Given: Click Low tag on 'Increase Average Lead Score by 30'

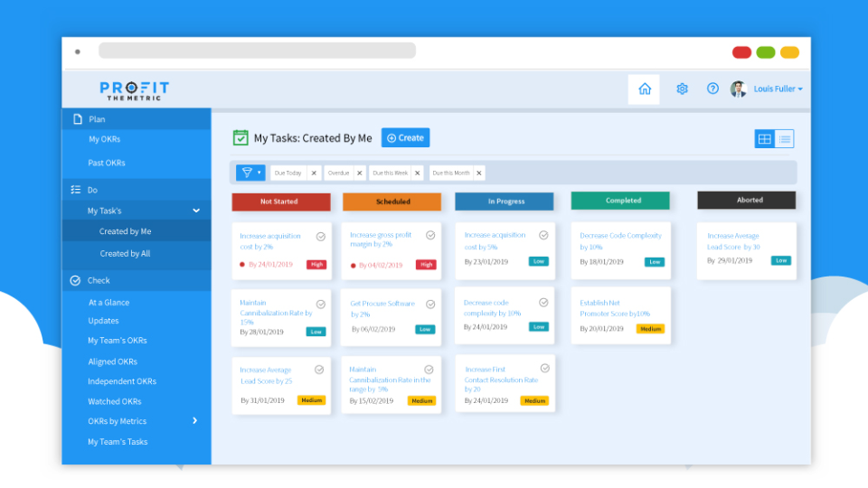Looking at the screenshot, I should (x=781, y=260).
